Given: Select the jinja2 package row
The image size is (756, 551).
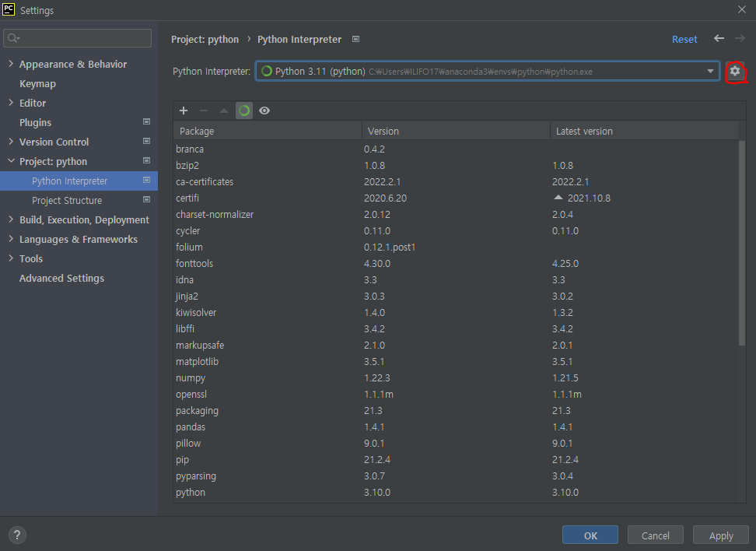Looking at the screenshot, I should pyautogui.click(x=456, y=297).
